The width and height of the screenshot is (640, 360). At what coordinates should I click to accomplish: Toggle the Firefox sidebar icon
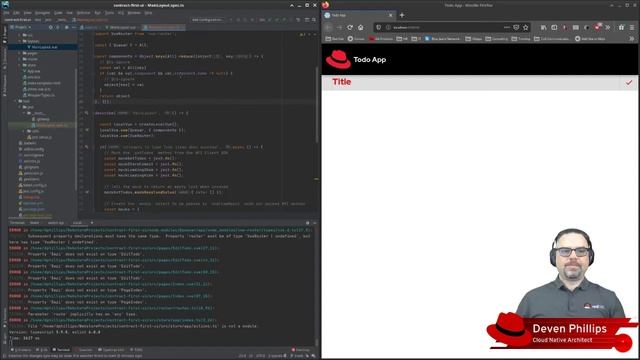click(x=554, y=27)
